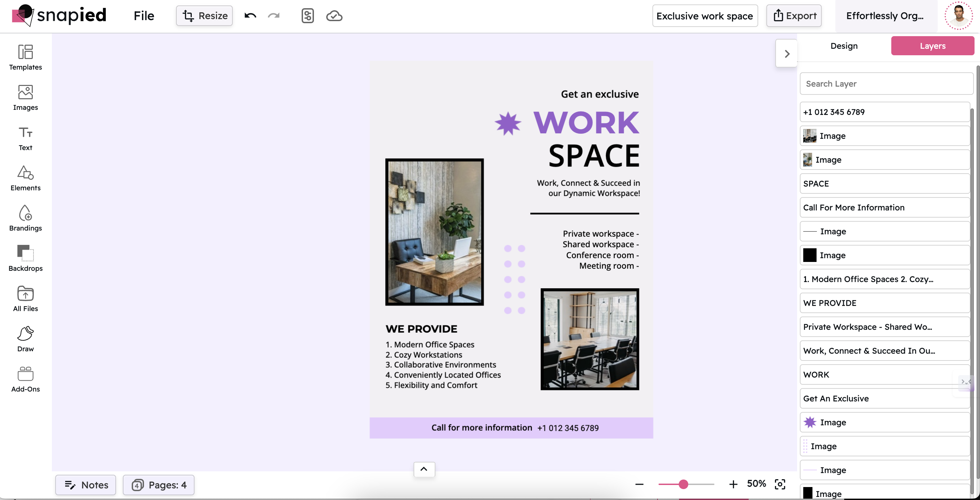Viewport: 980px width, 500px height.
Task: Click the Resize button
Action: coord(204,16)
